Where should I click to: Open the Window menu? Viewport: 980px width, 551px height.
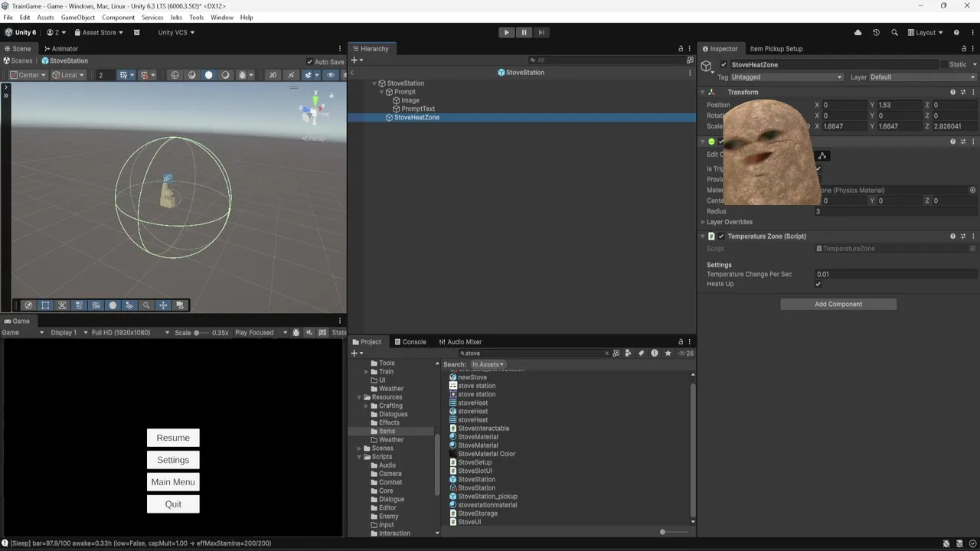[221, 17]
